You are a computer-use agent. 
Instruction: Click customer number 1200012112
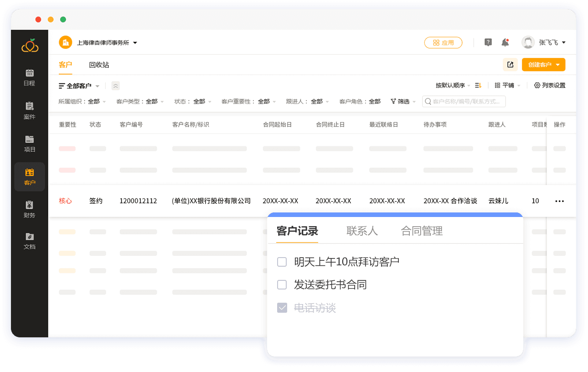point(138,201)
